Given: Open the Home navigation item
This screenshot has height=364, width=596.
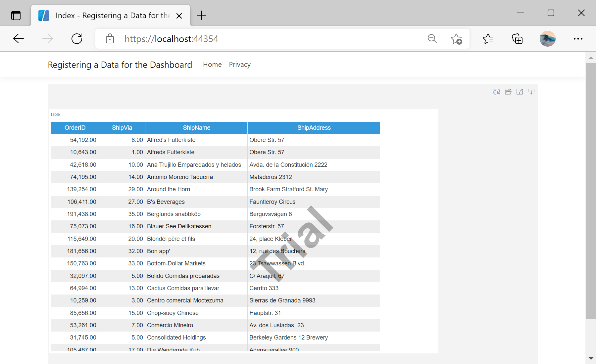Looking at the screenshot, I should click(212, 64).
